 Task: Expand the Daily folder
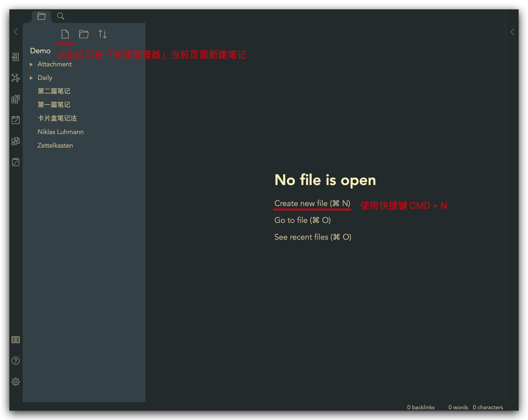[x=45, y=78]
